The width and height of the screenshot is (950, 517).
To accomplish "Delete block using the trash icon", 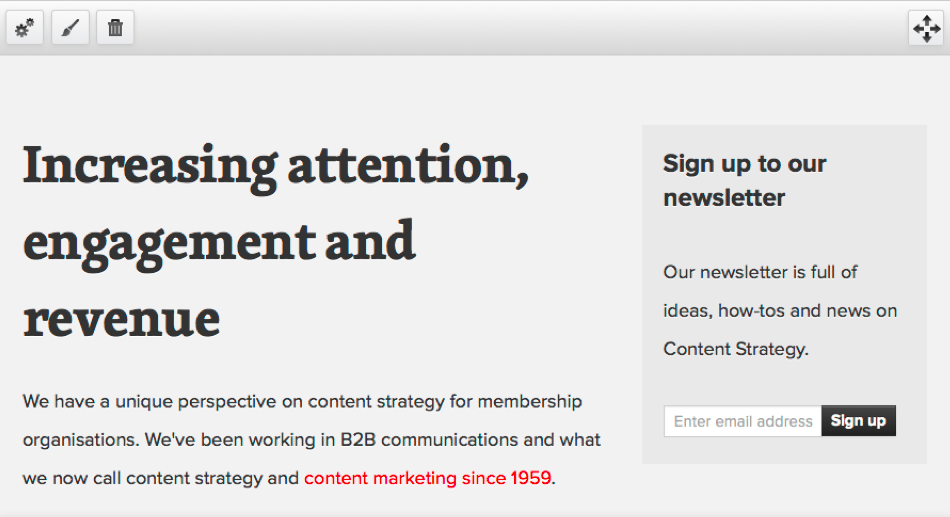I will 115,28.
